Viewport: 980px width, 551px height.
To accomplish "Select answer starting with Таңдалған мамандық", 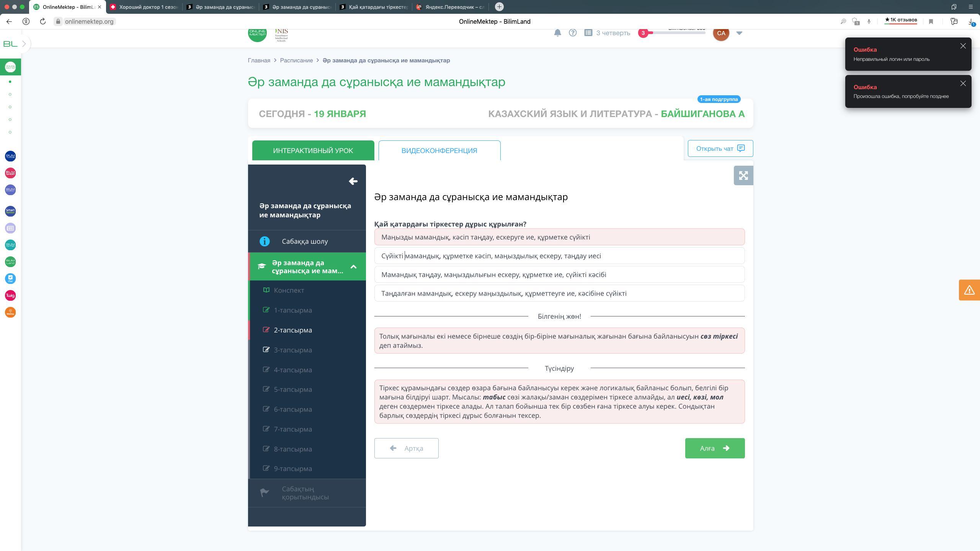I will (559, 293).
